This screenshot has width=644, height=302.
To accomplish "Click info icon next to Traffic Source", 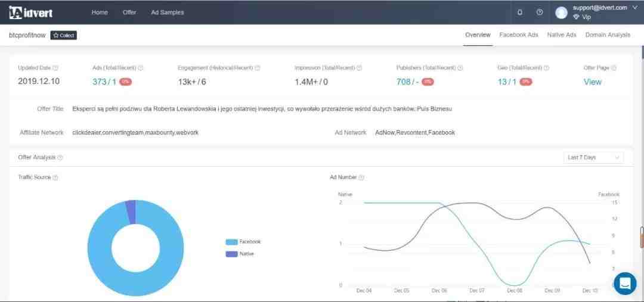I will (55, 178).
